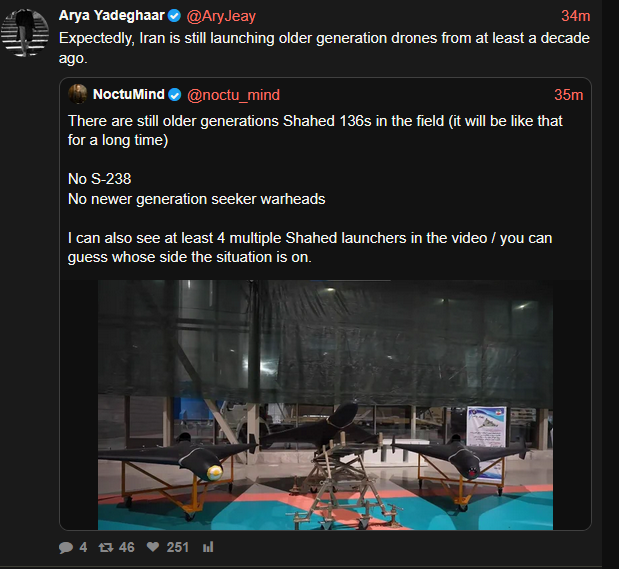Click main tweet text about older drones

click(x=324, y=48)
